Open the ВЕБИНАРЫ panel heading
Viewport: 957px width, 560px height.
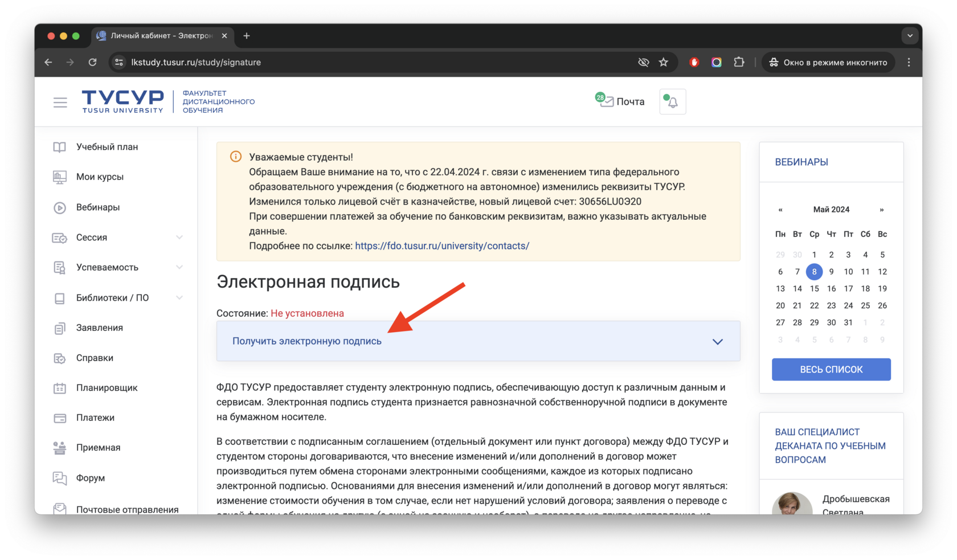[x=801, y=162]
